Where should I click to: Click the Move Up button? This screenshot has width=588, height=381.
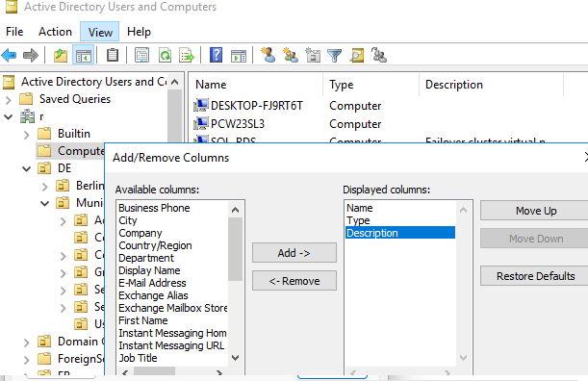tap(535, 211)
